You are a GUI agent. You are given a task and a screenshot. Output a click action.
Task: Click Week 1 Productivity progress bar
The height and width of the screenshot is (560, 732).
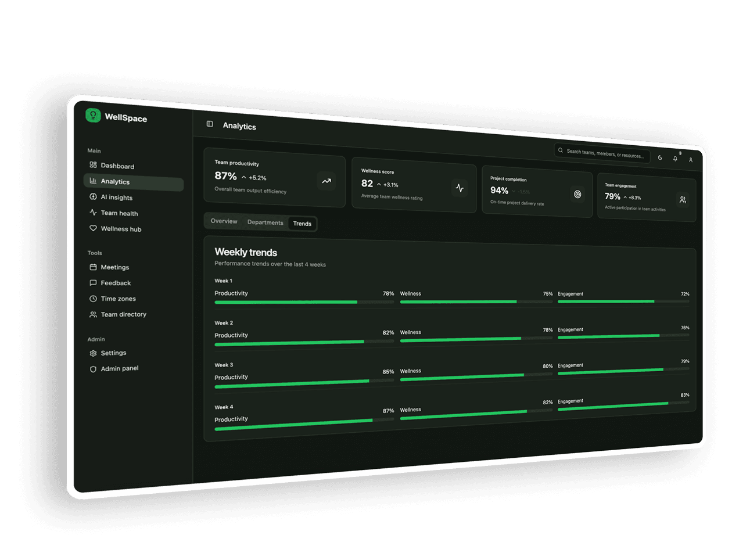[x=304, y=302]
